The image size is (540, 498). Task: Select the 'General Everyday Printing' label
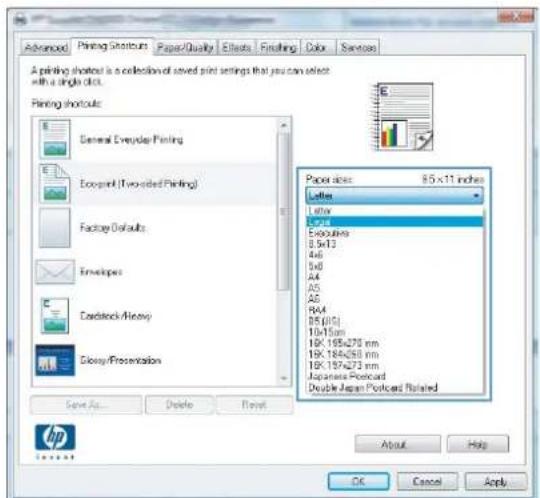[131, 139]
